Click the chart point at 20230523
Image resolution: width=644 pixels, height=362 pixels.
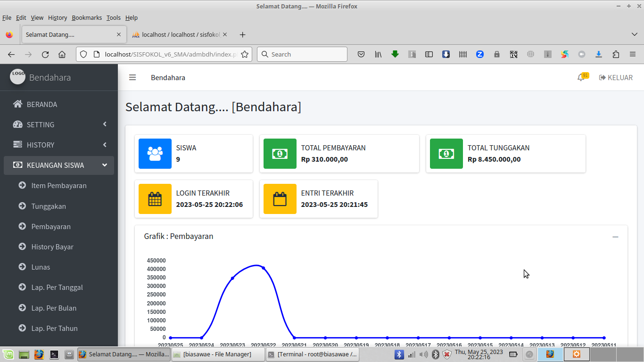tap(232, 278)
